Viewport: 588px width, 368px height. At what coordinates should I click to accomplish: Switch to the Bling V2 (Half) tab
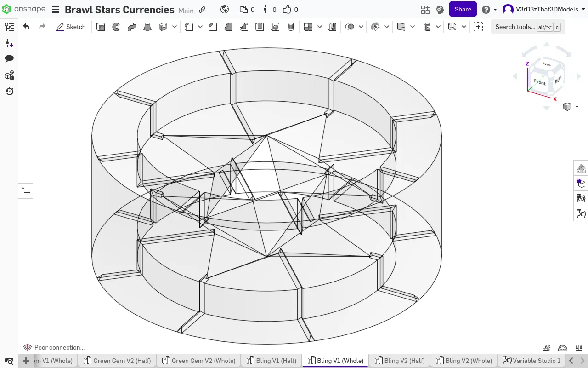point(399,361)
